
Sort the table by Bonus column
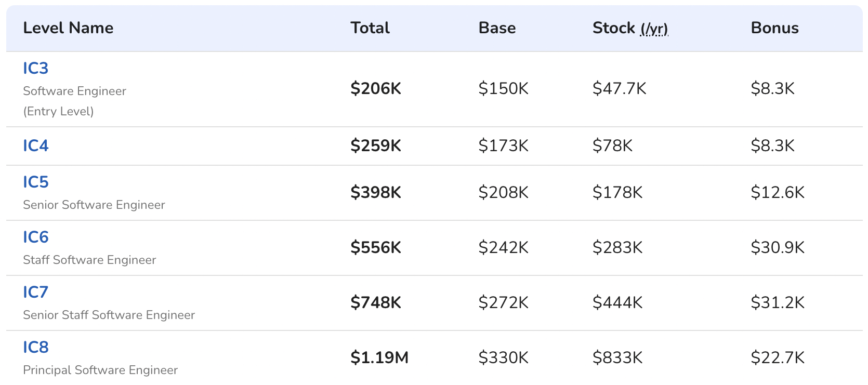coord(775,28)
